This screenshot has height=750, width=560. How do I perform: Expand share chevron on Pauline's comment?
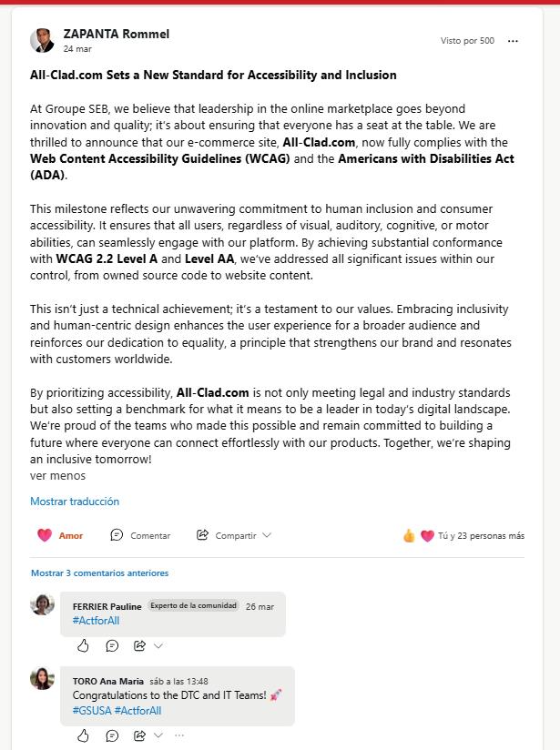(x=158, y=645)
